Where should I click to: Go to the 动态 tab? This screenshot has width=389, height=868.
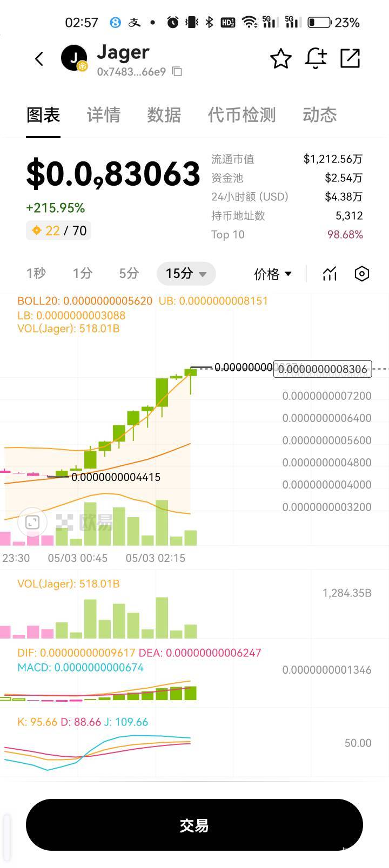320,114
